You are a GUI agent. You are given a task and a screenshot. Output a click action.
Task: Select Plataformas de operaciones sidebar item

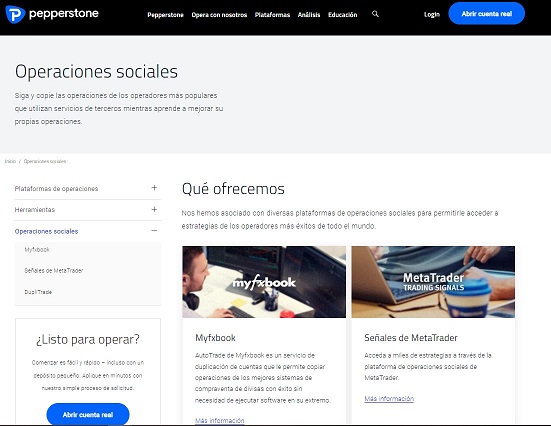point(56,189)
